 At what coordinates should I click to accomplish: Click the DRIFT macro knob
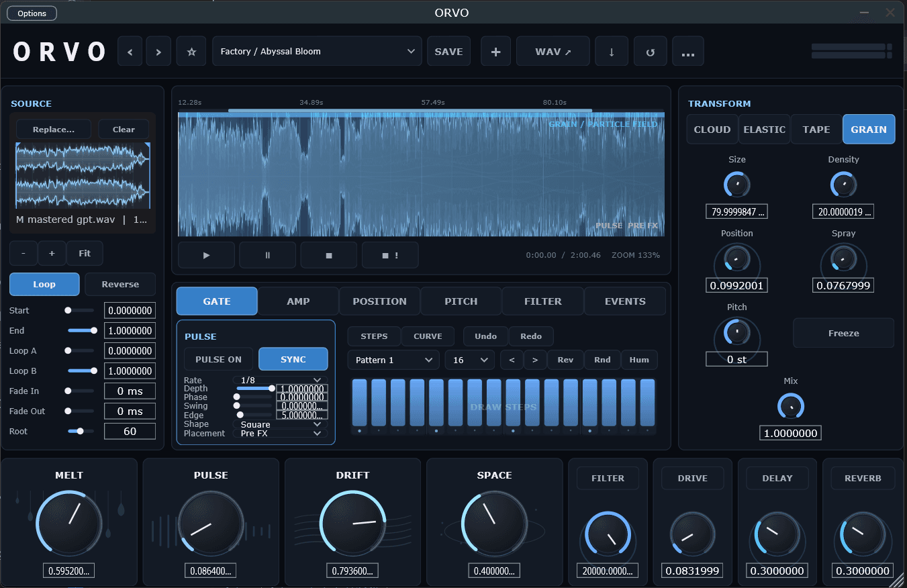click(353, 522)
